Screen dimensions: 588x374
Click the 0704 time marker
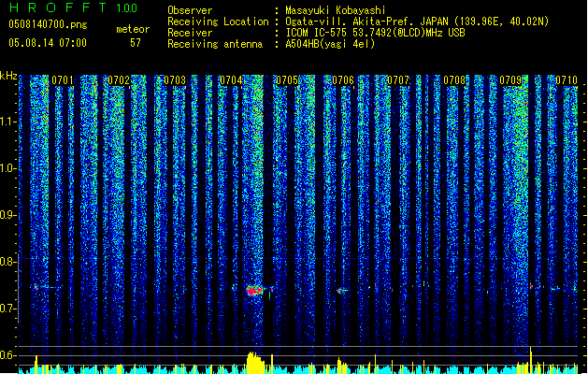pyautogui.click(x=231, y=80)
